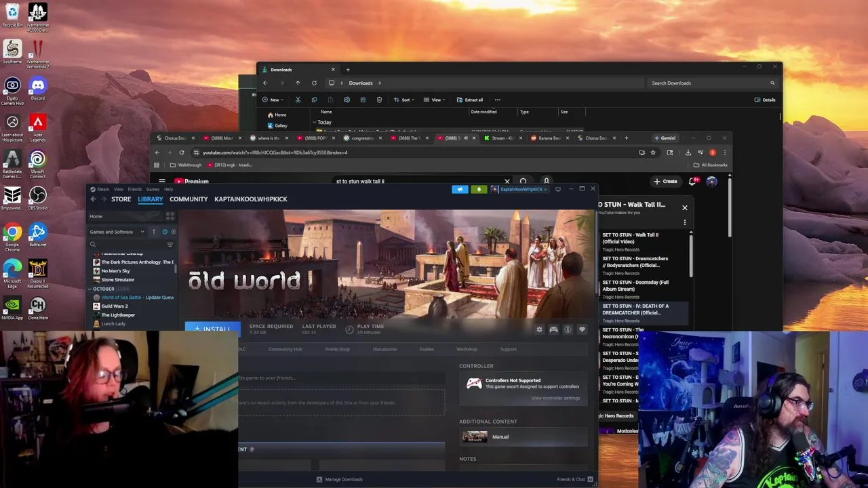Switch Steam library to grid collections view
The height and width of the screenshot is (488, 868).
(x=170, y=216)
